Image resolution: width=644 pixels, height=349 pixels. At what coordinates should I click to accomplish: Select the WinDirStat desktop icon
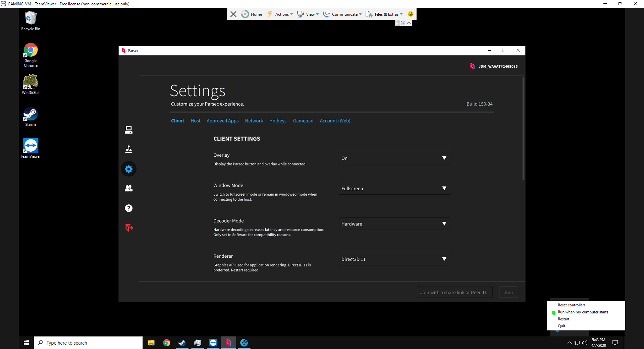[31, 84]
